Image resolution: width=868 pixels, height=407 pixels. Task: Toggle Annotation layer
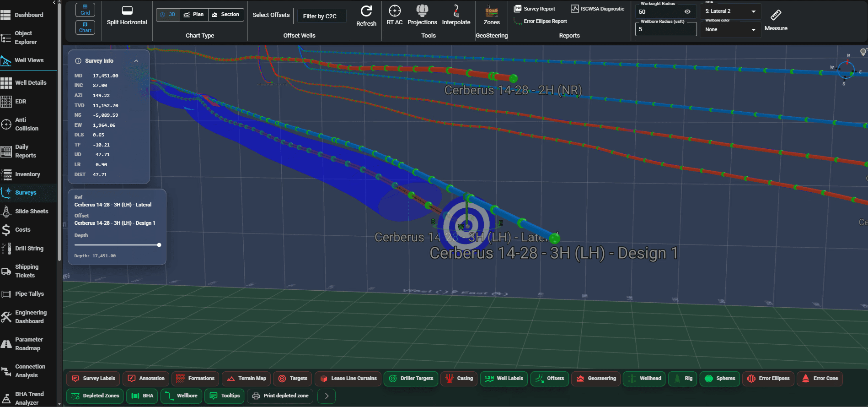[x=146, y=379]
